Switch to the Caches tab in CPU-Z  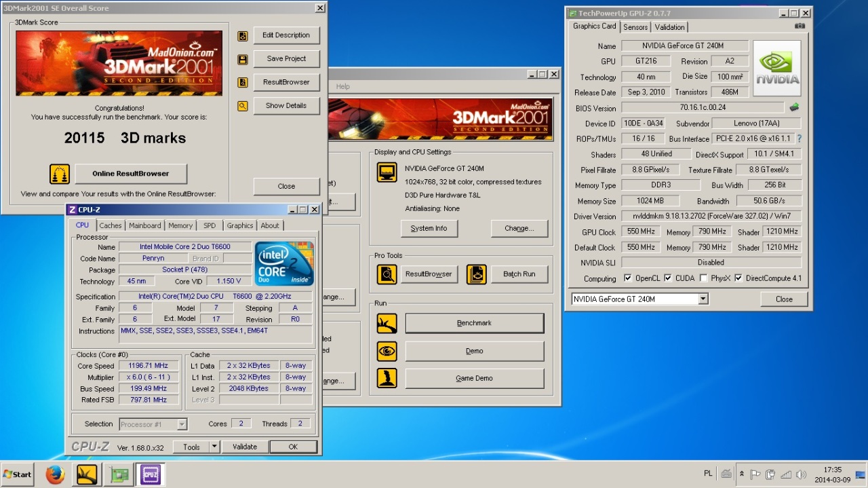tap(111, 225)
